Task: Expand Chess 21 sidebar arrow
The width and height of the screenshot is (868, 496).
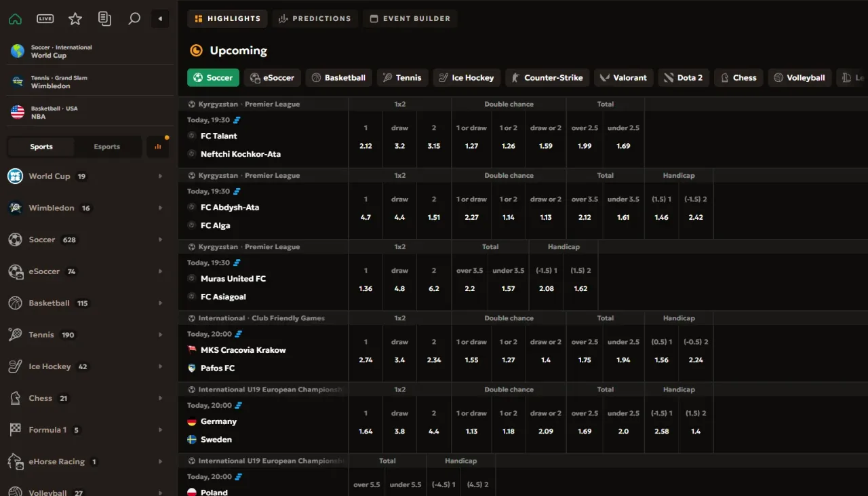Action: 161,398
